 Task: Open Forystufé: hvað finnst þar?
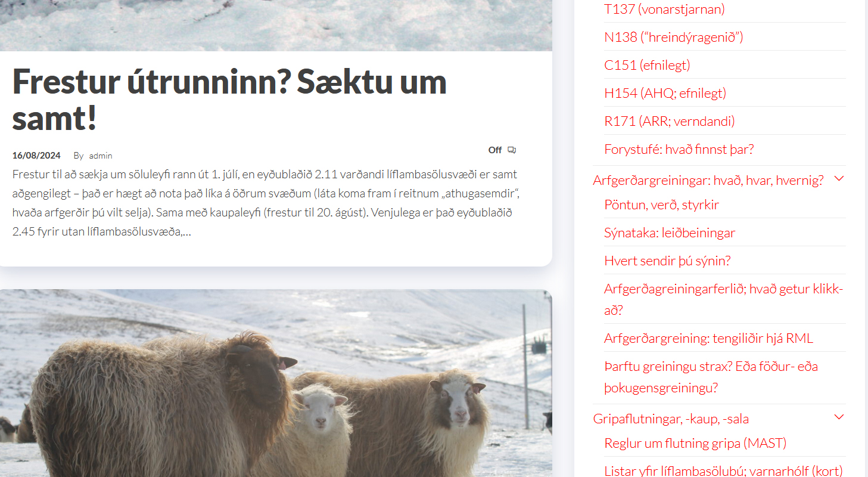point(679,149)
